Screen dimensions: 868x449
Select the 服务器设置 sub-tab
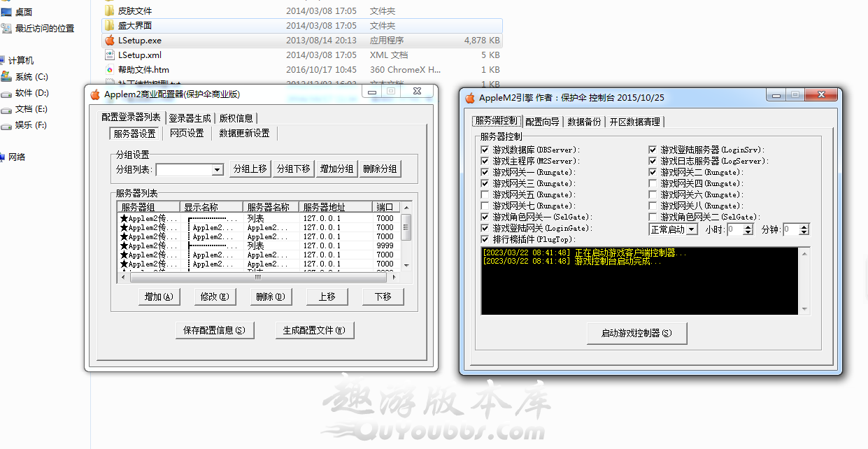pyautogui.click(x=135, y=133)
